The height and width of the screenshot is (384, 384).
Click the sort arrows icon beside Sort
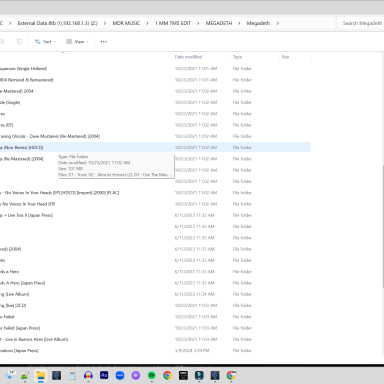pyautogui.click(x=38, y=42)
